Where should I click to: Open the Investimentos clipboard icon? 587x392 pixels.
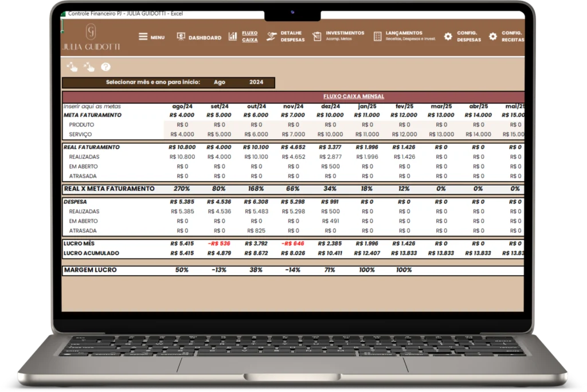tap(316, 36)
